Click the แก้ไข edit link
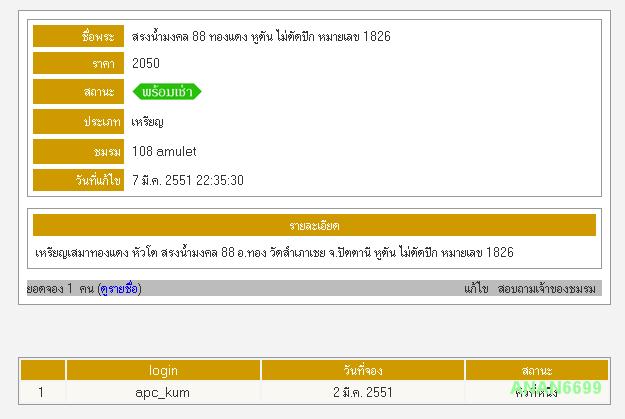This screenshot has height=419, width=625. (476, 288)
